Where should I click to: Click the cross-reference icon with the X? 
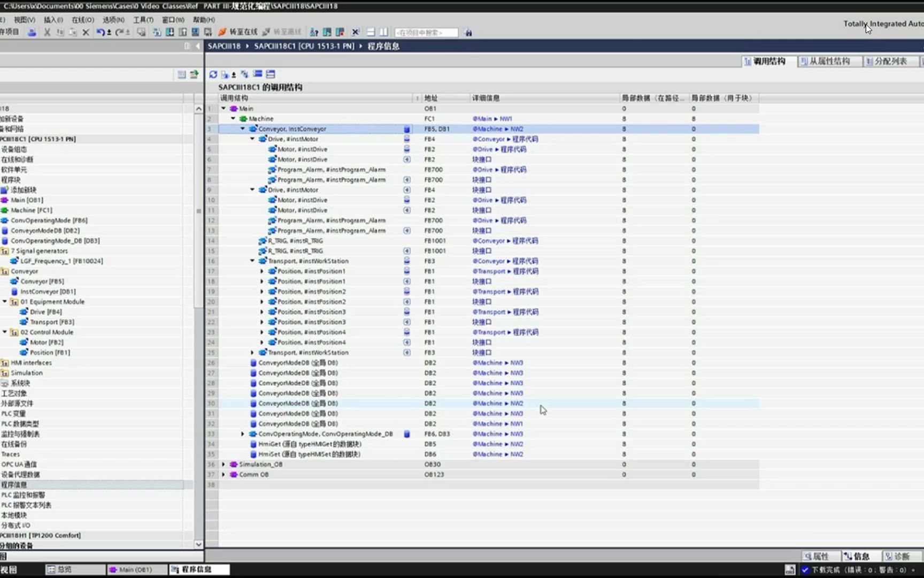click(x=355, y=32)
